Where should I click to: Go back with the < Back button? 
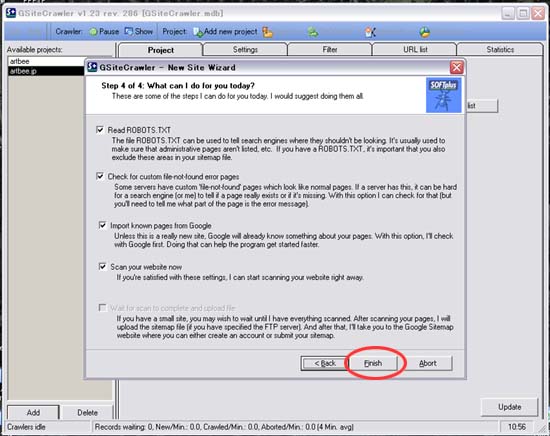pyautogui.click(x=324, y=363)
